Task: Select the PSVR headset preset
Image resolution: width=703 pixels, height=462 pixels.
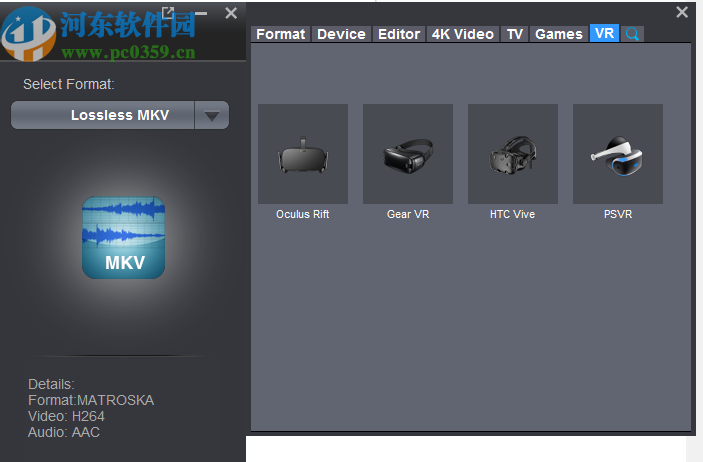Action: click(x=617, y=154)
